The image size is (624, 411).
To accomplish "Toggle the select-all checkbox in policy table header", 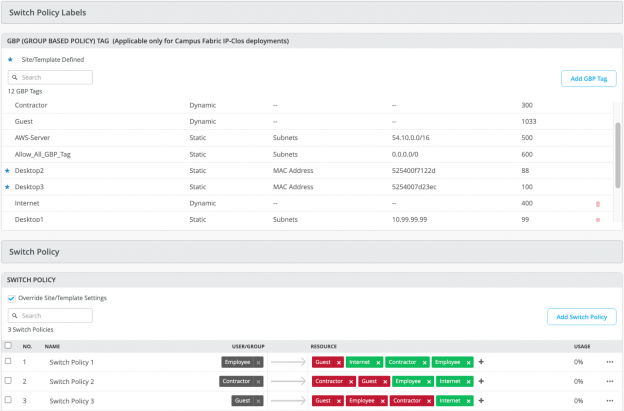I will pyautogui.click(x=9, y=345).
